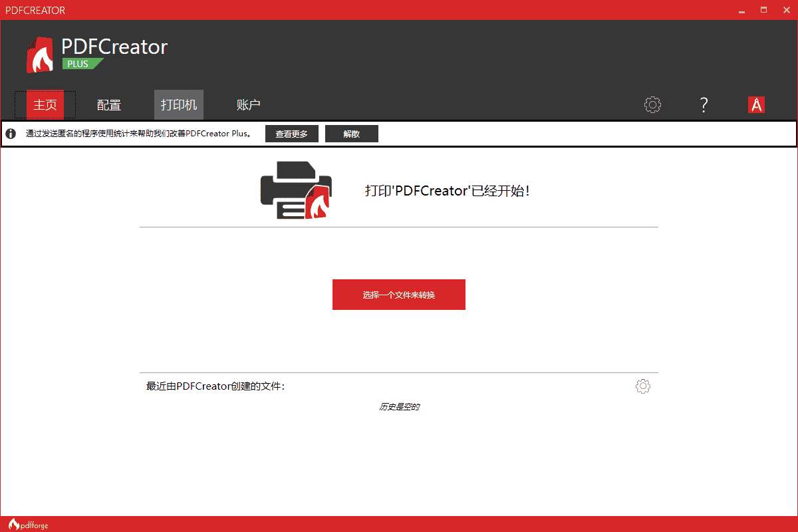Select the 主页 tab

coord(45,104)
